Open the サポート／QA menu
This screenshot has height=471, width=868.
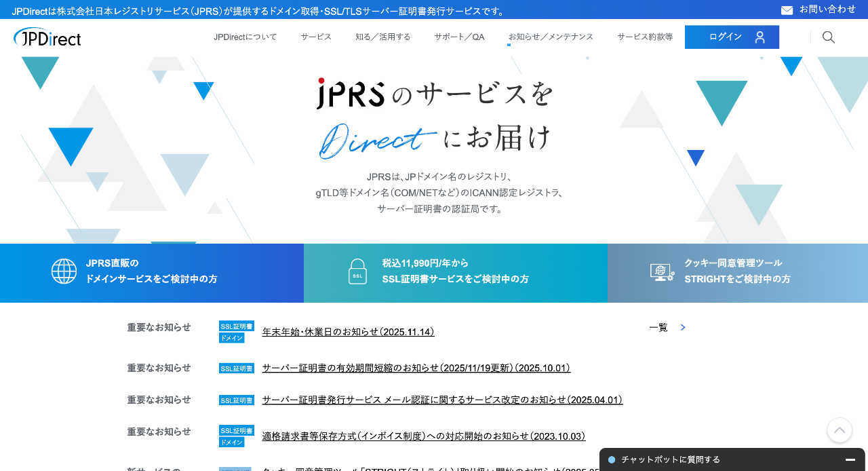pyautogui.click(x=459, y=37)
